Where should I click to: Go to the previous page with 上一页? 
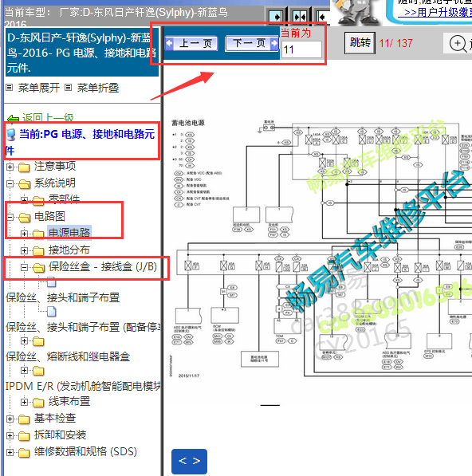(191, 43)
